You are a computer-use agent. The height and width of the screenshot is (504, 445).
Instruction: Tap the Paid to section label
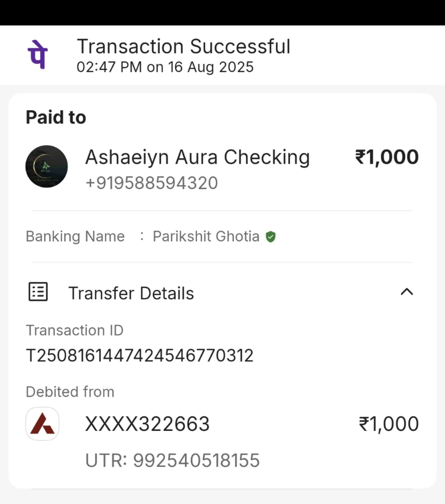pyautogui.click(x=56, y=117)
